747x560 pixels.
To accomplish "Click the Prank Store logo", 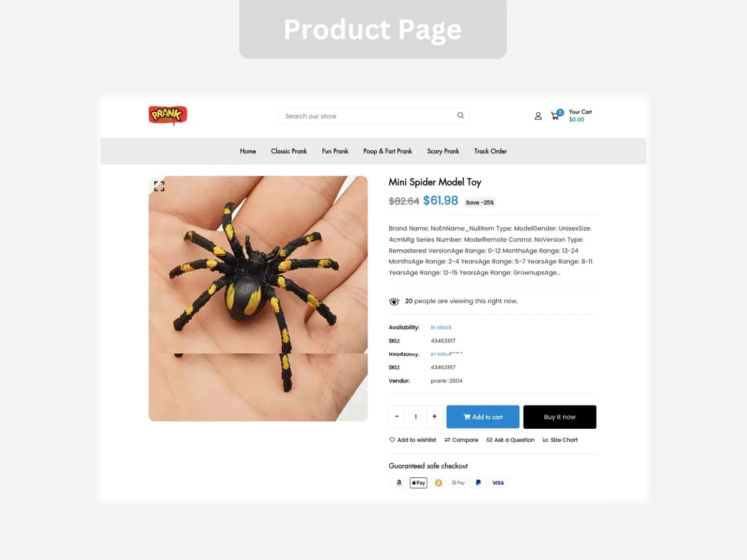I will 167,115.
